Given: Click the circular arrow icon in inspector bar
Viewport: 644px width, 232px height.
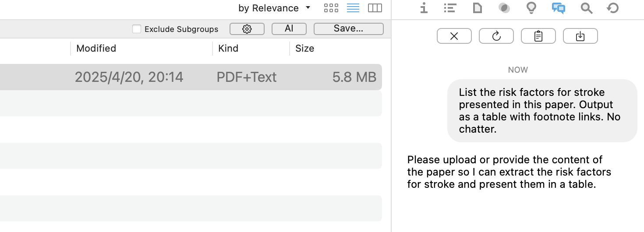Looking at the screenshot, I should click(613, 8).
